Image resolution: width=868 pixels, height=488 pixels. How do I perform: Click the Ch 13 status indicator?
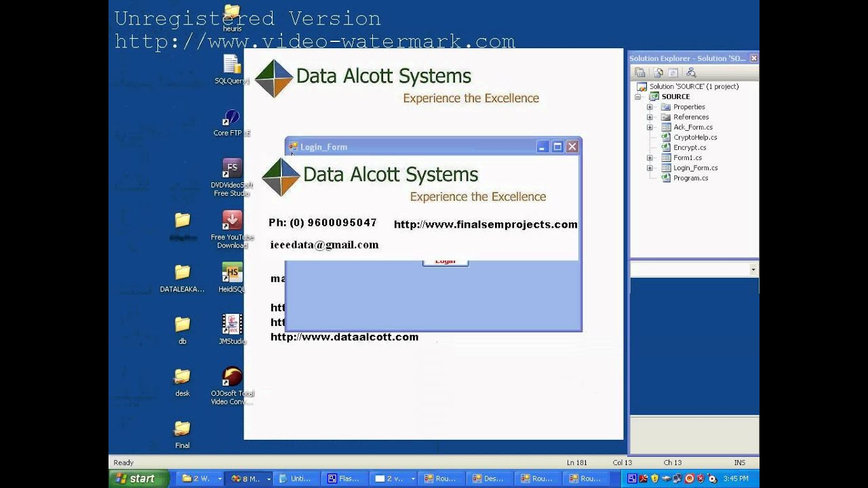(672, 463)
